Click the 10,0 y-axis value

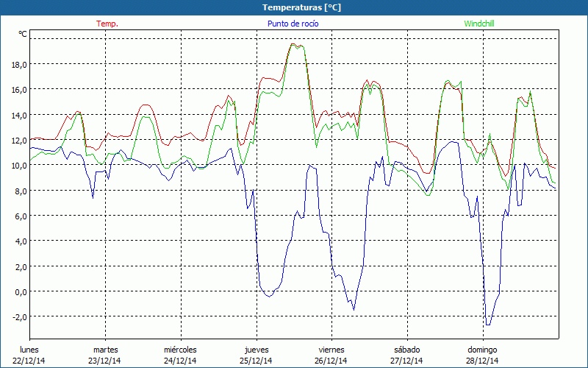point(18,165)
